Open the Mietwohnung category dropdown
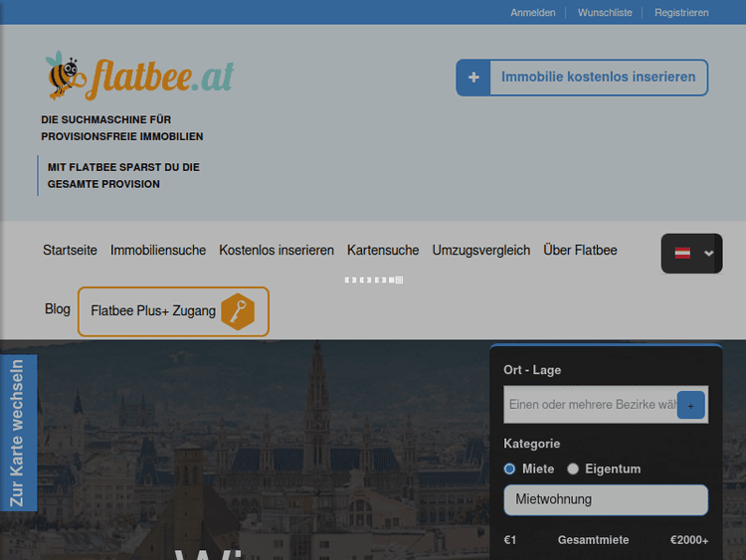 coord(606,499)
